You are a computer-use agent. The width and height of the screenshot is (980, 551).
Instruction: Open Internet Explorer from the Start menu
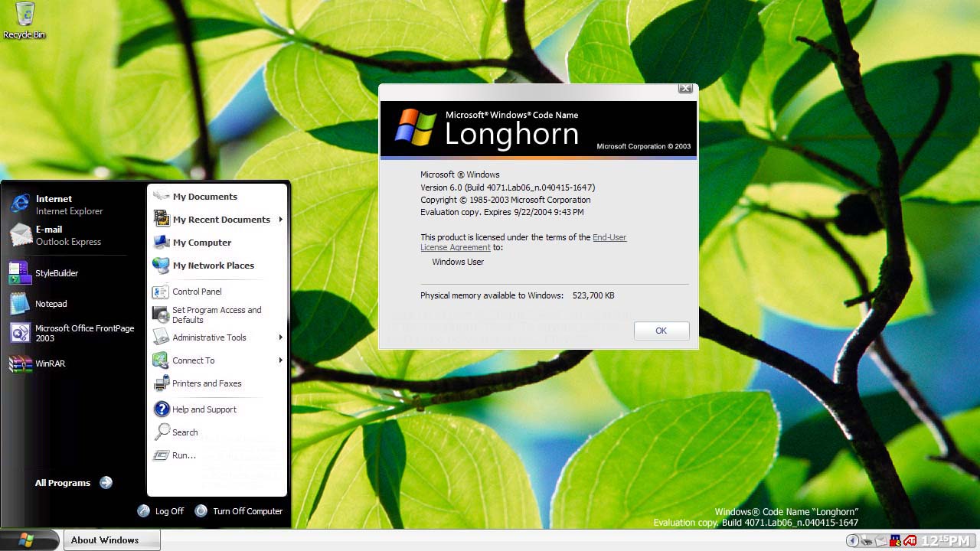pos(54,204)
